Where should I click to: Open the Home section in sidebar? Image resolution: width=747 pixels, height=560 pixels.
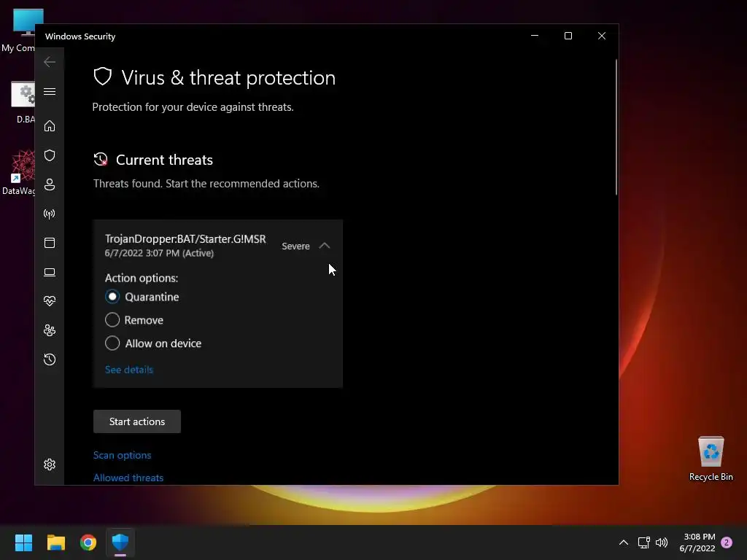(50, 126)
